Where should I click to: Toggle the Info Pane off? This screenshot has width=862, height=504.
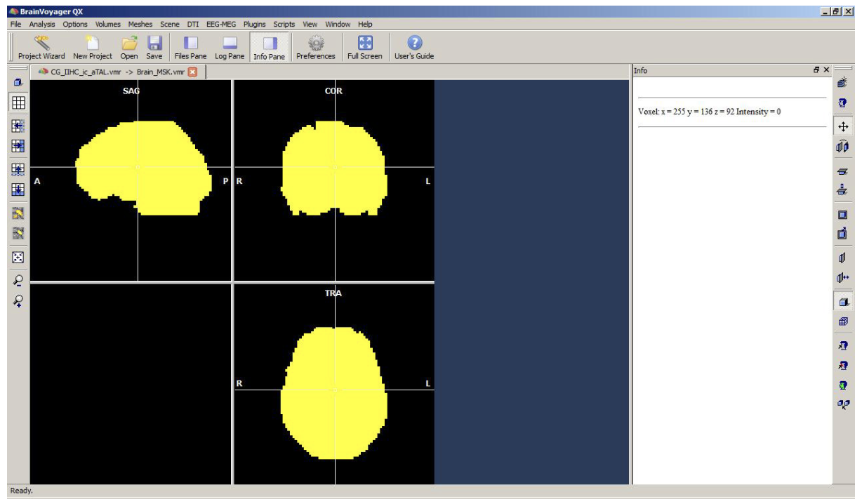pyautogui.click(x=270, y=48)
